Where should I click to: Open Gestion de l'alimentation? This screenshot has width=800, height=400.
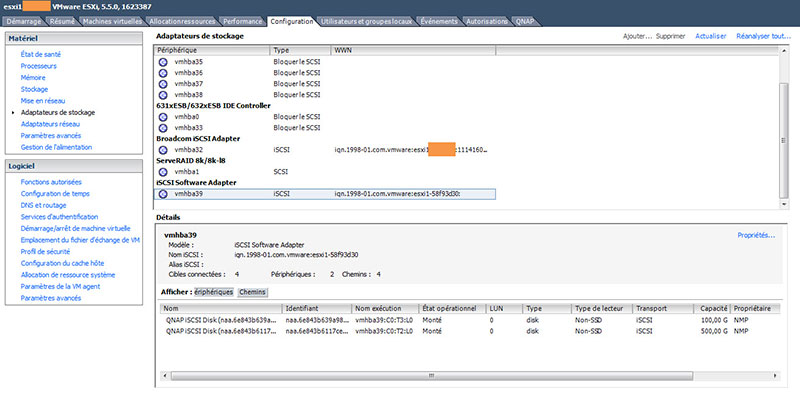pyautogui.click(x=57, y=147)
